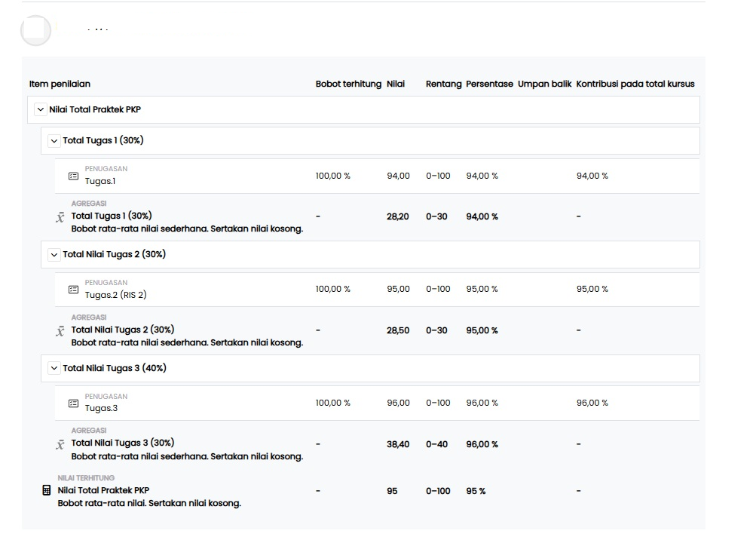Click the Persentase column header

pyautogui.click(x=489, y=84)
